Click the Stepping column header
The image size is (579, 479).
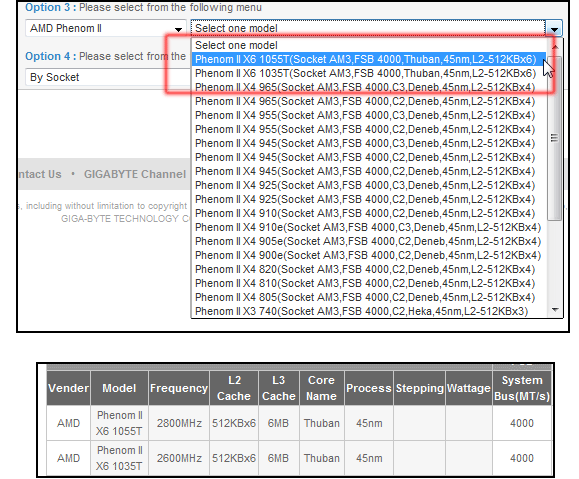coord(419,388)
